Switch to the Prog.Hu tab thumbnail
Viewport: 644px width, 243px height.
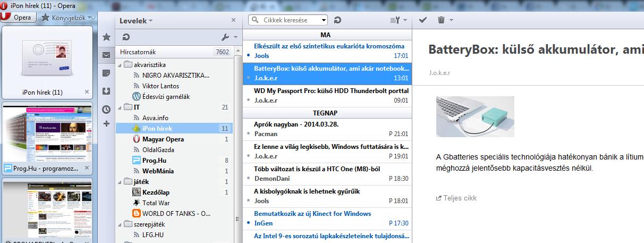tap(47, 139)
